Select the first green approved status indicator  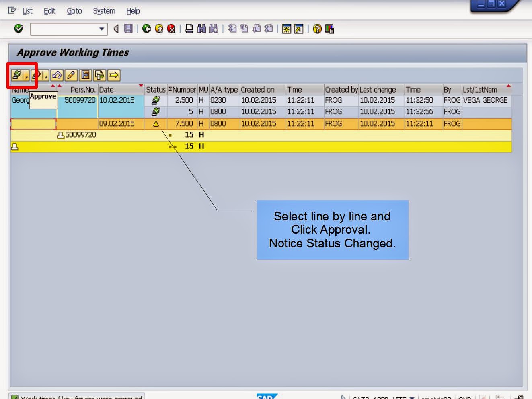(156, 100)
